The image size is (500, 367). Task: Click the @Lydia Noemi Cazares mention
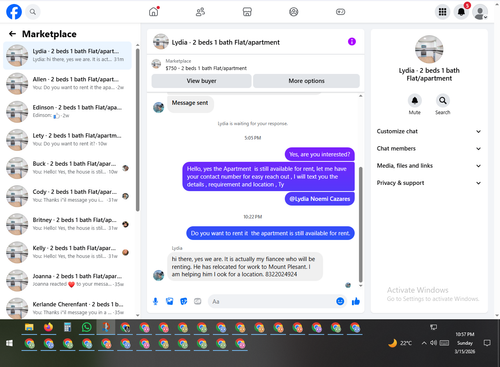320,199
